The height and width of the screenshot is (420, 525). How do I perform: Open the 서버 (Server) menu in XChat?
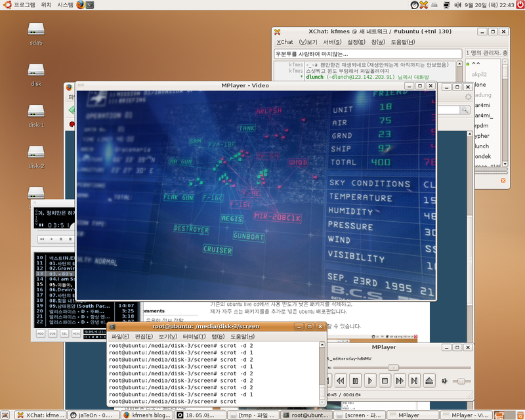tap(332, 42)
